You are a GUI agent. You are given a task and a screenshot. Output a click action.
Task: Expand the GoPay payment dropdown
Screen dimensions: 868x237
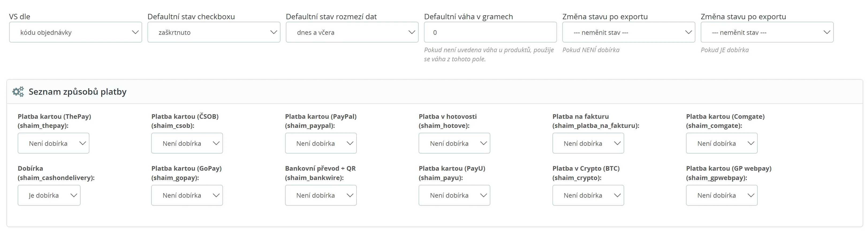tap(187, 195)
